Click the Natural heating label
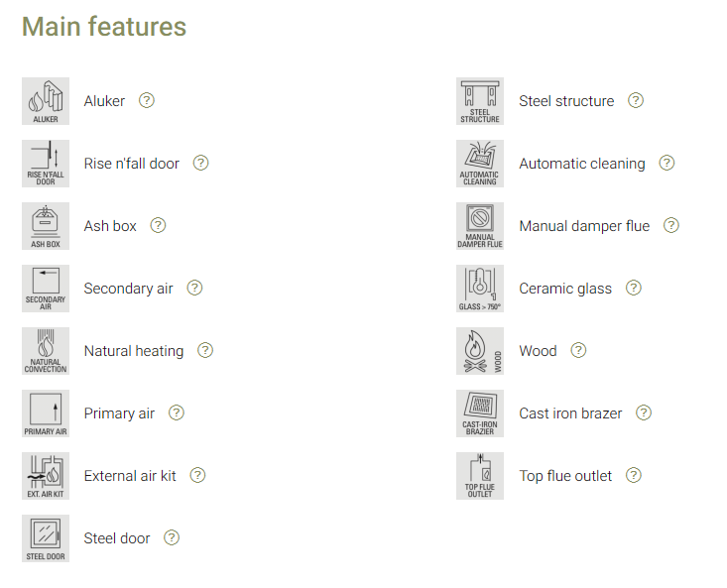The height and width of the screenshot is (588, 727). tap(134, 351)
